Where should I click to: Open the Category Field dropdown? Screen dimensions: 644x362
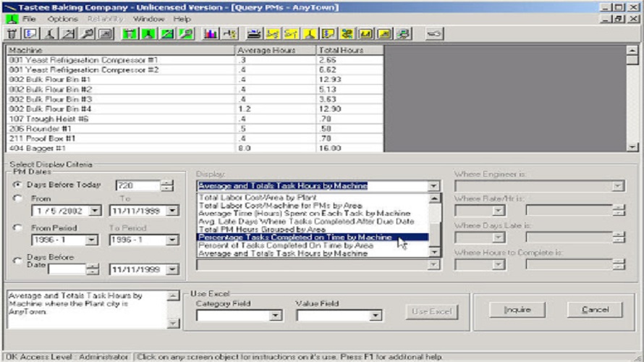(x=276, y=316)
